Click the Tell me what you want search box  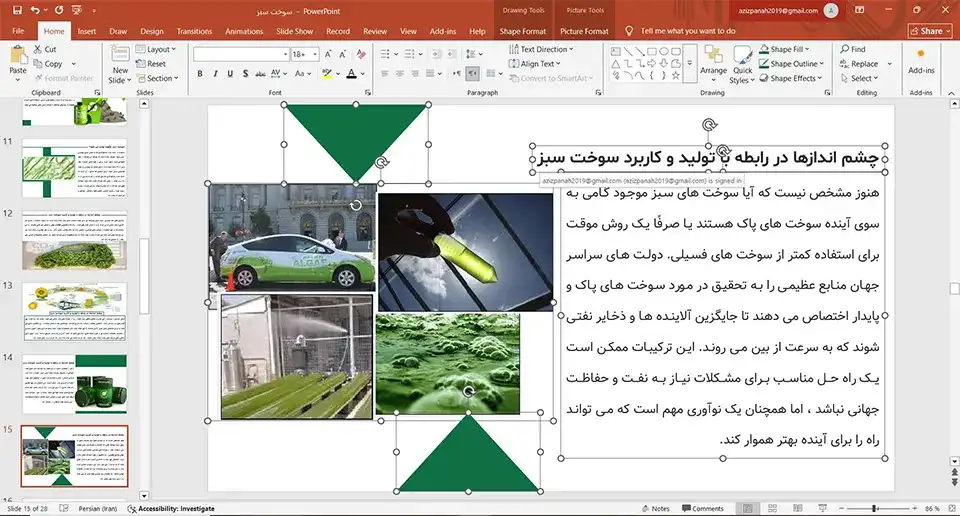click(x=688, y=31)
